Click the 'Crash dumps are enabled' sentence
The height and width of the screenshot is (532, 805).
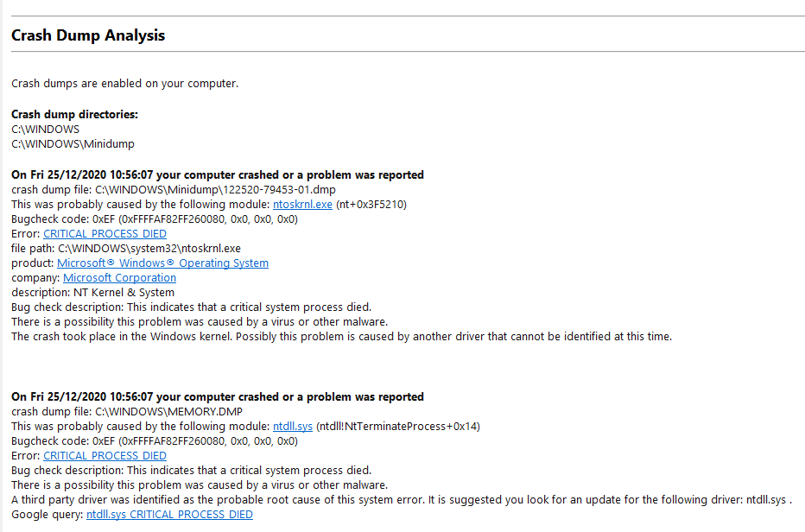pyautogui.click(x=124, y=83)
